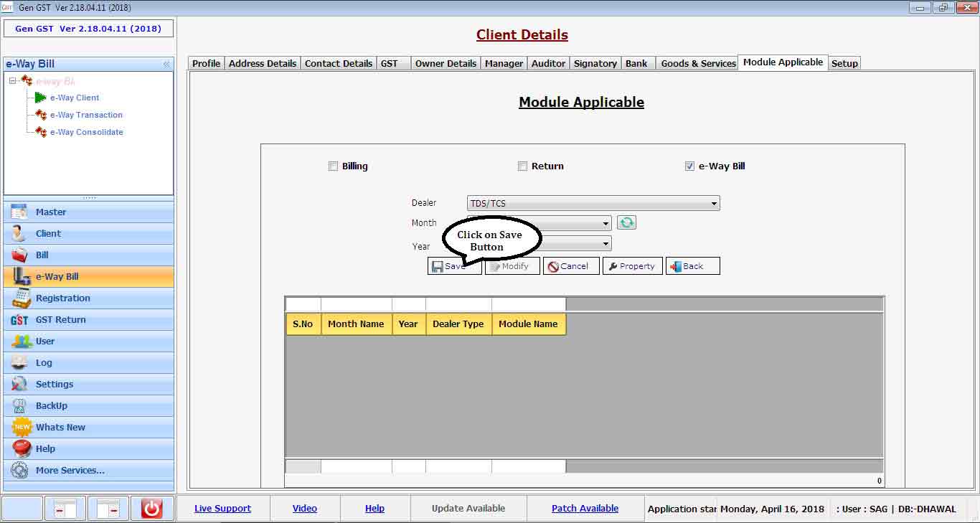Uncheck the e-Way Bill checkbox

[689, 166]
